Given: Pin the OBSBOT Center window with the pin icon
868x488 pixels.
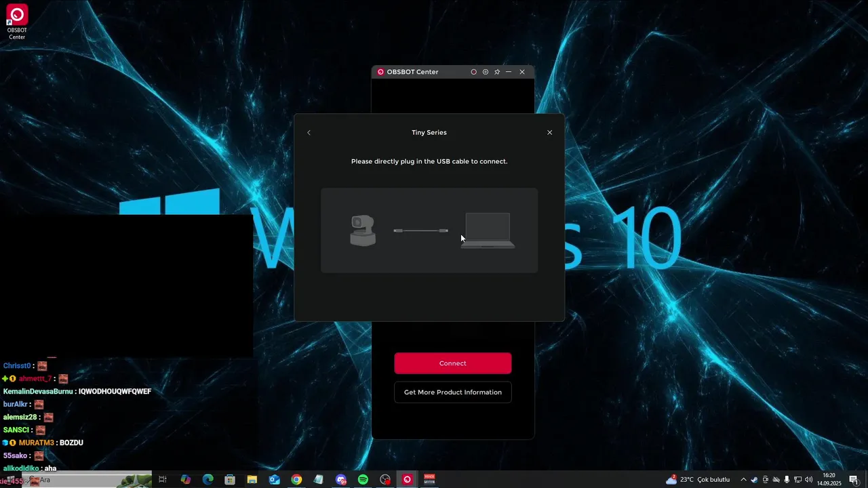Looking at the screenshot, I should coord(497,72).
